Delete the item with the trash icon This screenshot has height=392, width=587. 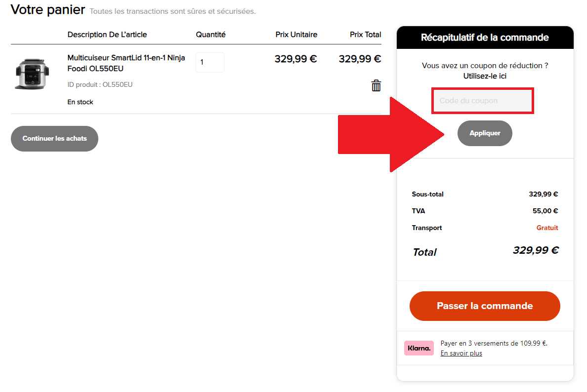376,85
